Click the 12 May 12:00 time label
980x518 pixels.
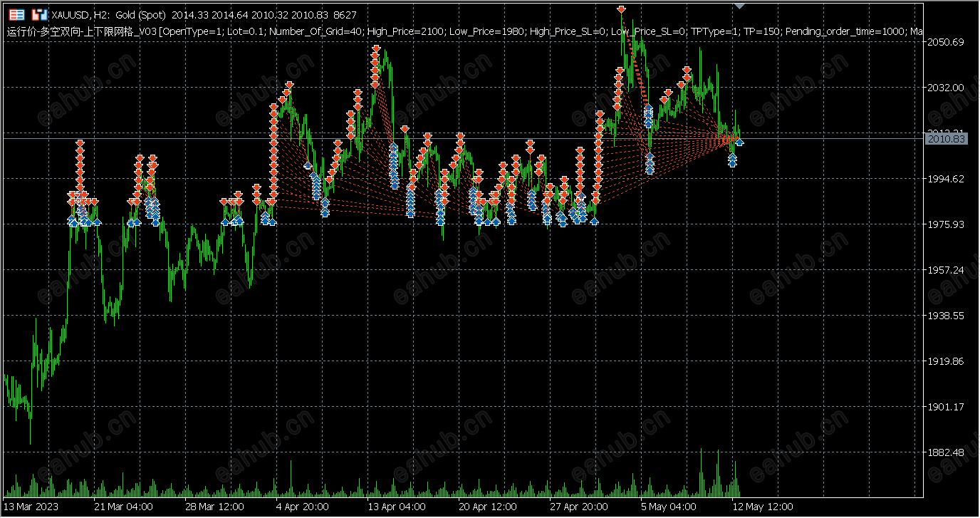762,507
